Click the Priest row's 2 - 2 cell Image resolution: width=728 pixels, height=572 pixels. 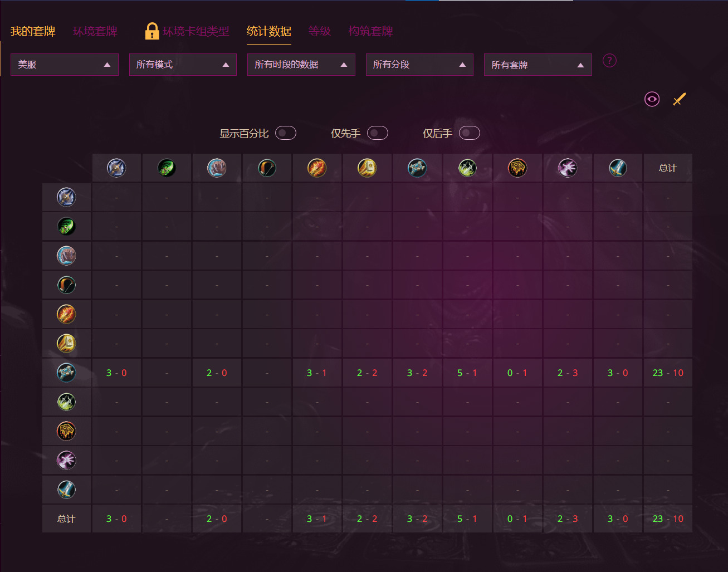pyautogui.click(x=367, y=373)
